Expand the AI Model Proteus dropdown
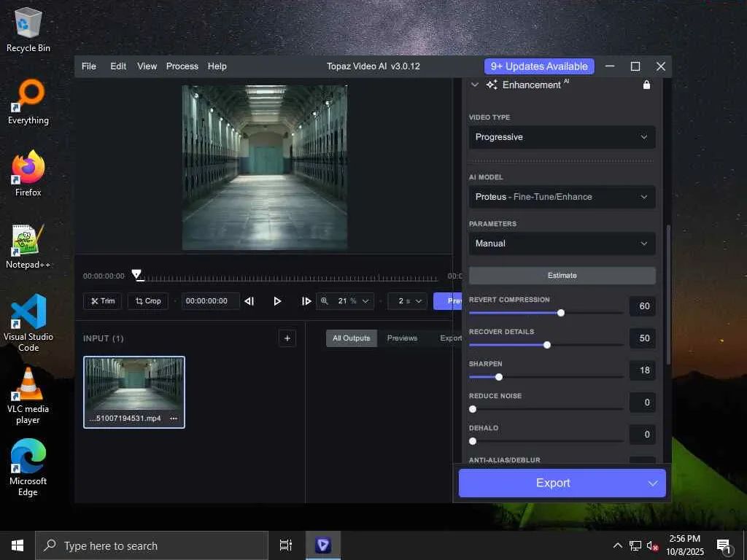The width and height of the screenshot is (747, 560). (x=562, y=197)
